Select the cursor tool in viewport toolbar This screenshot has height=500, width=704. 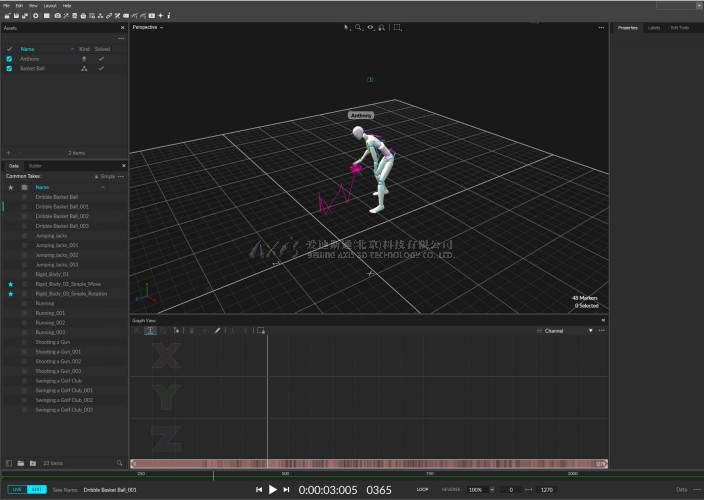(347, 27)
